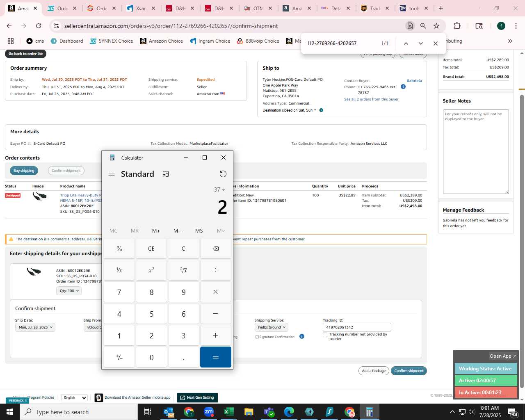Open Ingram Choice bookmark

[x=210, y=41]
